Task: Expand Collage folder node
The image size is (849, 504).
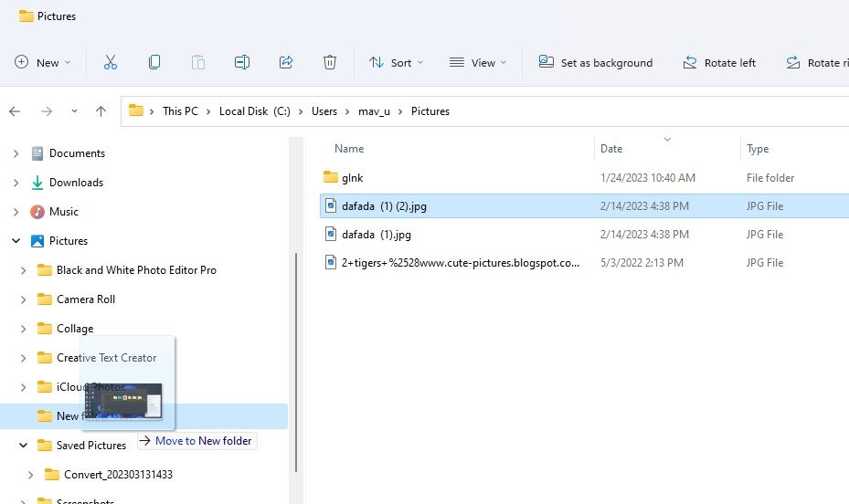Action: point(23,329)
